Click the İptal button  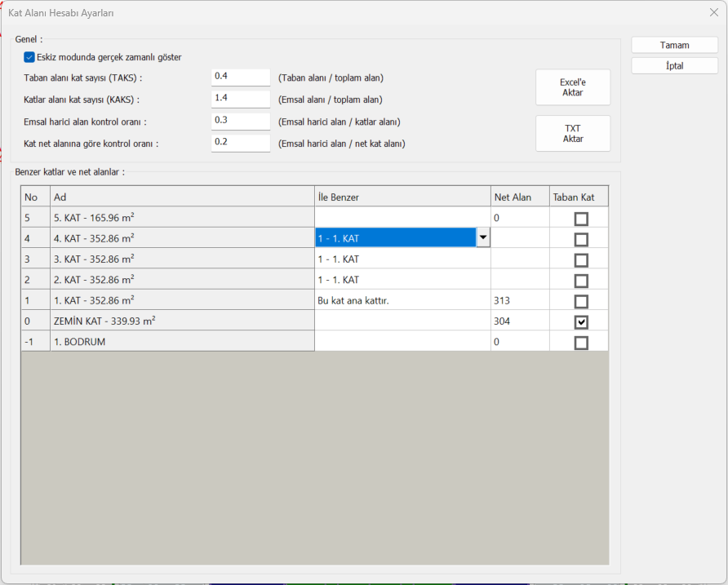point(674,65)
